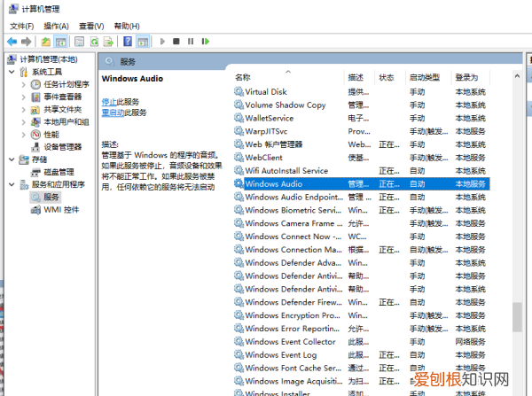The image size is (532, 396).
Task: Select the Windows Audio Endpoint service row
Action: (362, 197)
